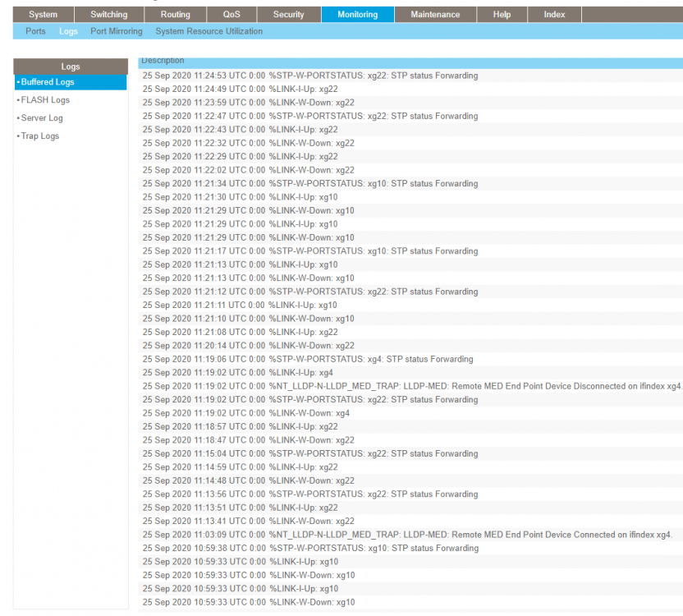
Task: Select log entry 11:21:08 LINK-I-Up xg22
Action: (410, 332)
